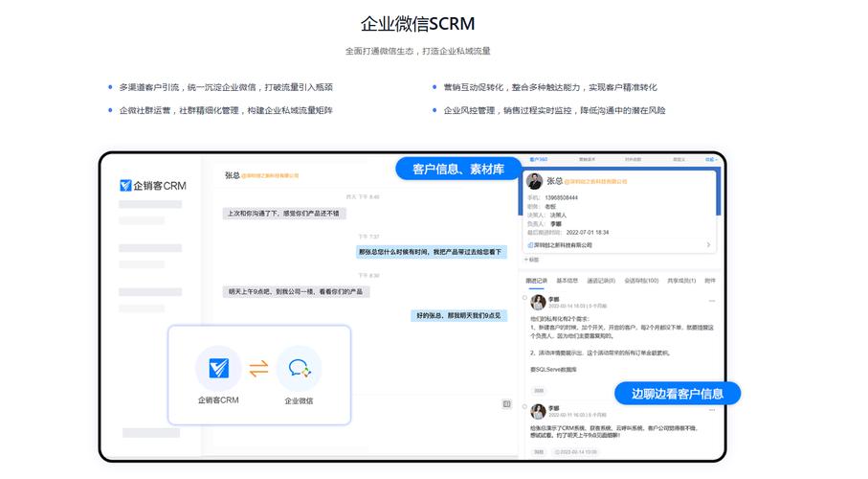868x479 pixels.
Task: Click the chat message 好的张总，那我明天我们9点见
Action: pyautogui.click(x=458, y=315)
